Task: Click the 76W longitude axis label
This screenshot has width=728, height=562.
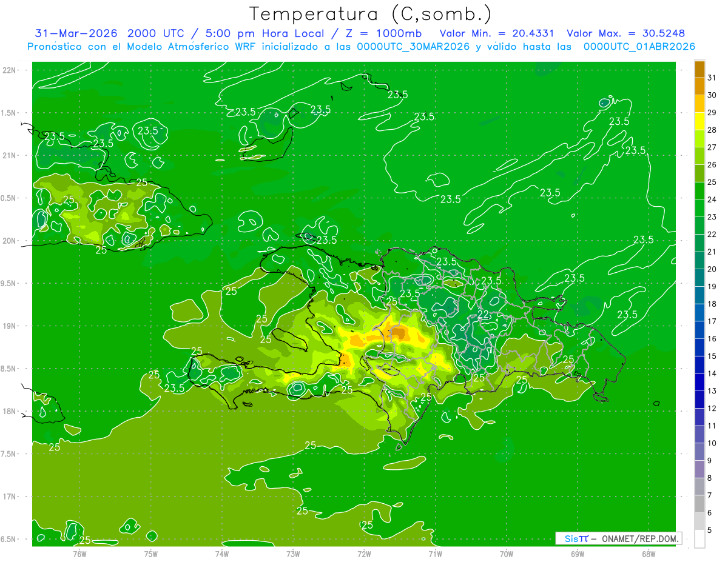Action: (79, 554)
